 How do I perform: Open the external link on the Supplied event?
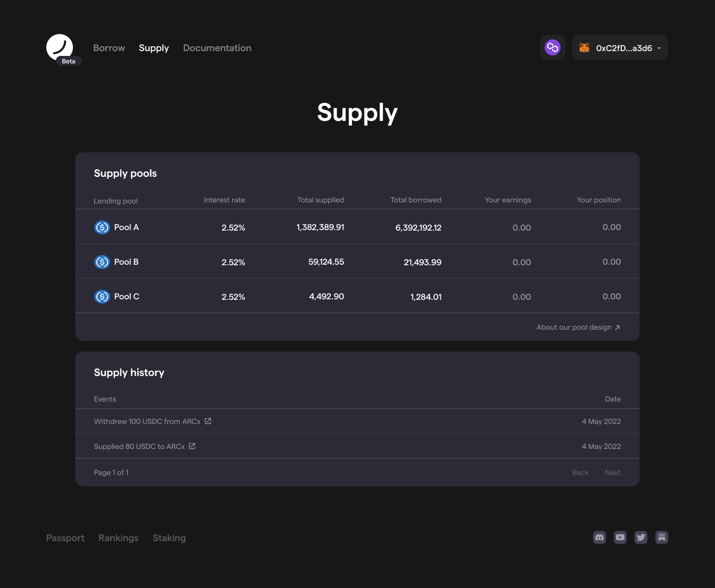192,446
